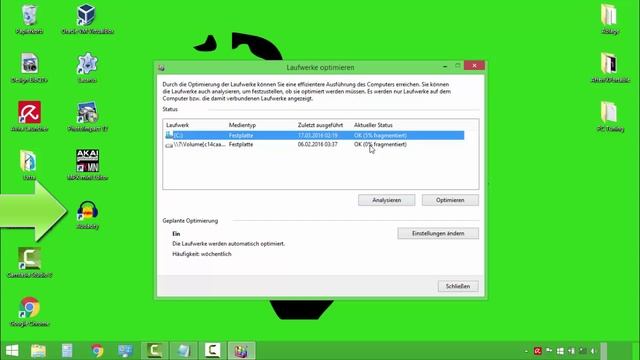
Task: Minimize the Laufwerke optimieren window
Action: tap(445, 66)
